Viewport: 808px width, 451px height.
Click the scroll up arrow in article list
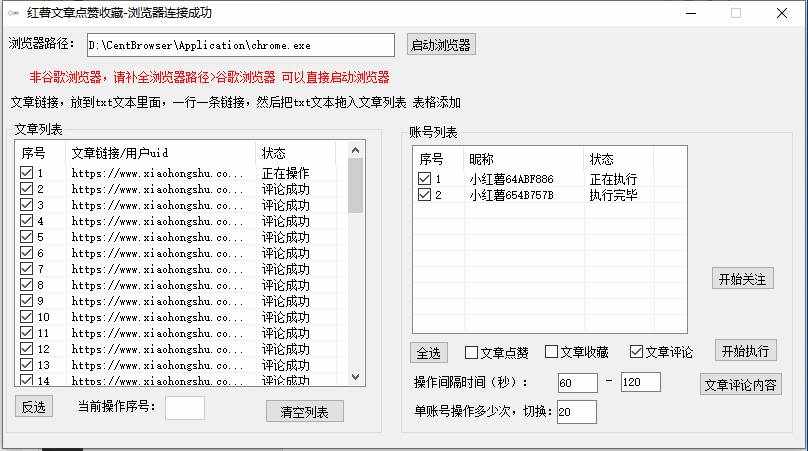(355, 149)
